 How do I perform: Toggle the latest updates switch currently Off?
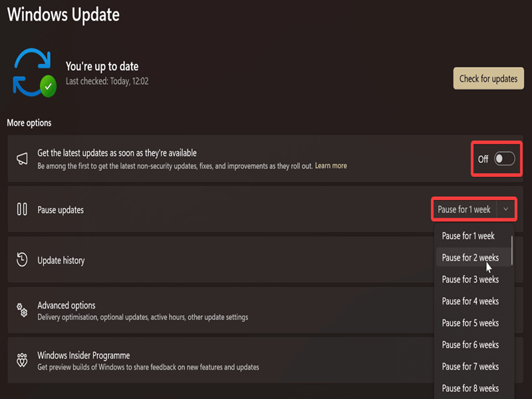[x=505, y=159]
